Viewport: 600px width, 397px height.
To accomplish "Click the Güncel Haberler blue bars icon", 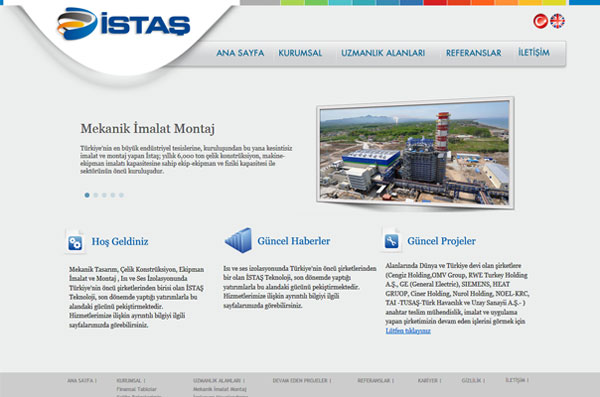I will 238,240.
